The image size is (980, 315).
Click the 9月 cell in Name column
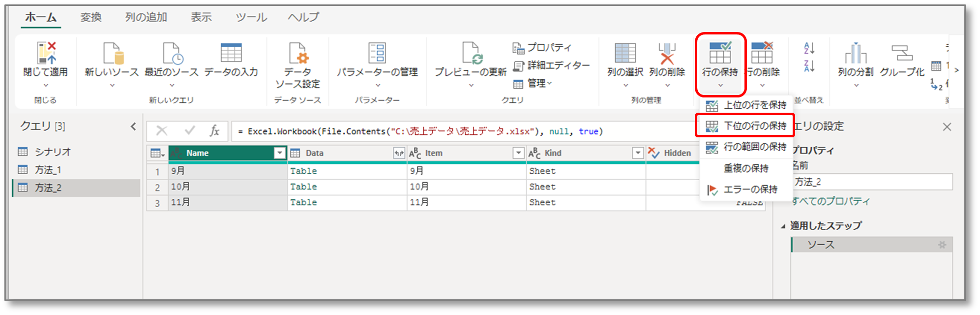tap(228, 171)
